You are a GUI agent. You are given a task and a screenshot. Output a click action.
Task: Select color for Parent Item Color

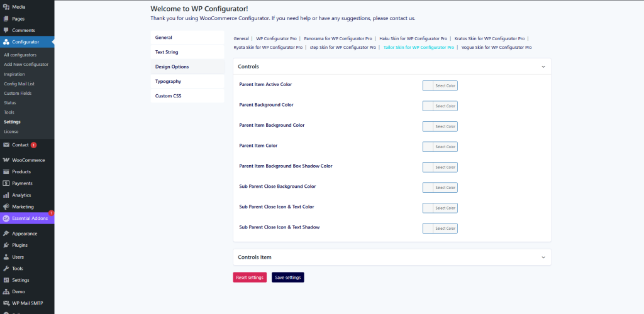pyautogui.click(x=440, y=147)
